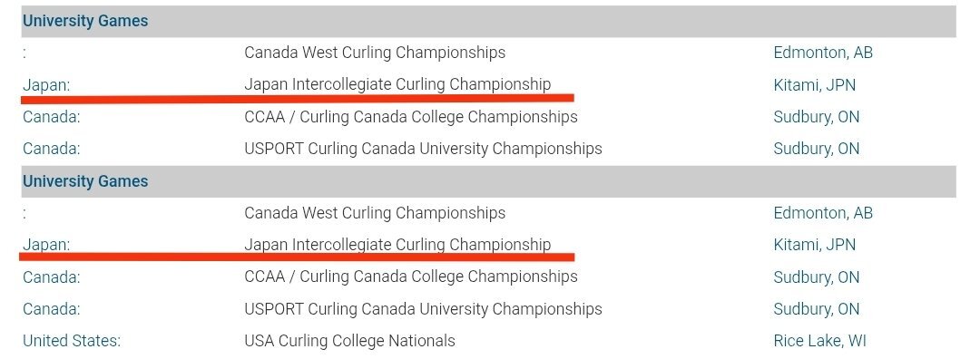Click the Japan country link in the second section

pos(46,245)
